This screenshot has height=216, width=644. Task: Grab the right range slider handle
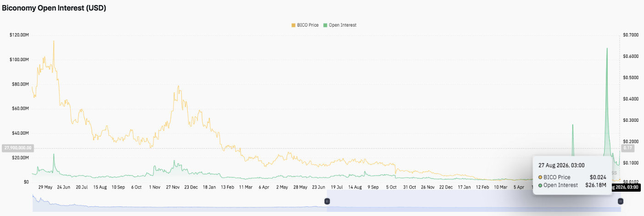(x=621, y=201)
